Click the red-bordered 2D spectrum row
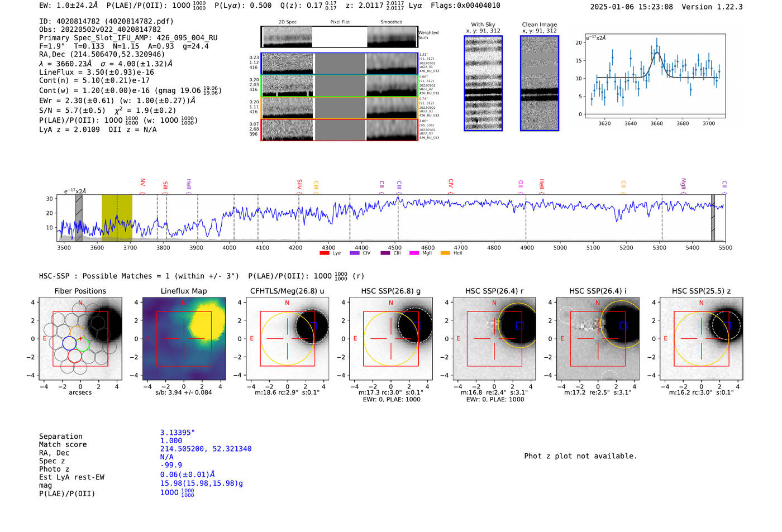 pyautogui.click(x=339, y=130)
